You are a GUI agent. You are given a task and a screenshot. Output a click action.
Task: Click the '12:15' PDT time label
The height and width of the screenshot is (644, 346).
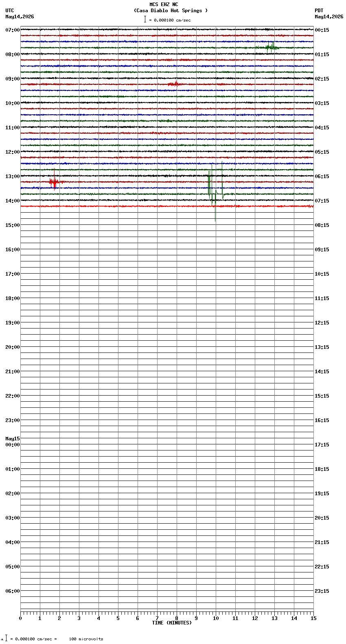322,323
